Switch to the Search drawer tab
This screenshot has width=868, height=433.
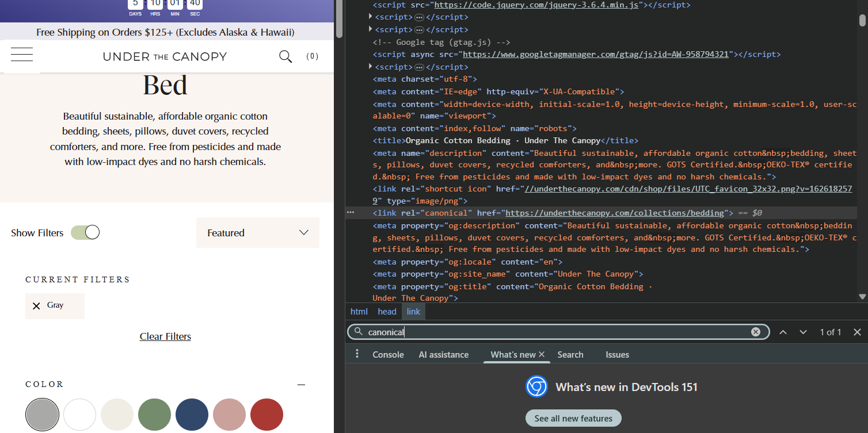coord(570,355)
